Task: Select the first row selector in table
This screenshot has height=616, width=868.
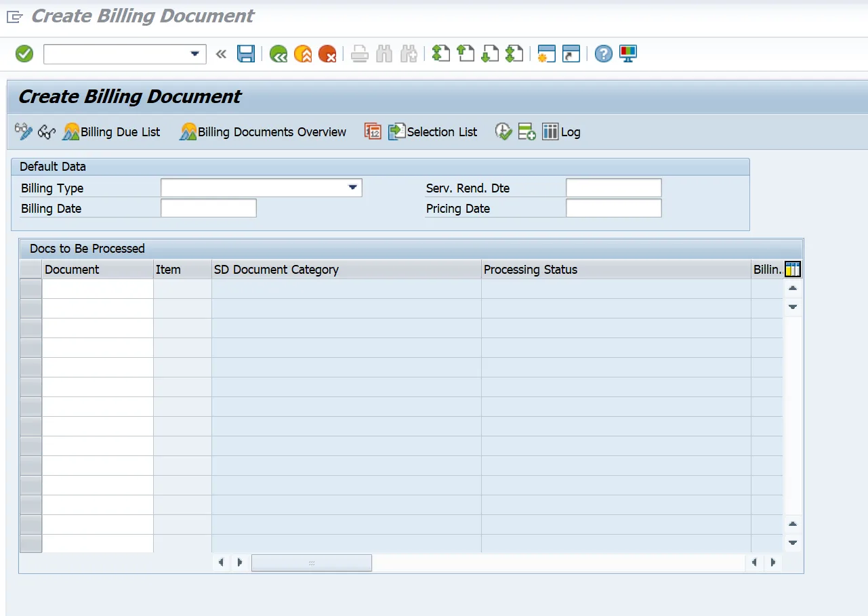Action: click(30, 289)
